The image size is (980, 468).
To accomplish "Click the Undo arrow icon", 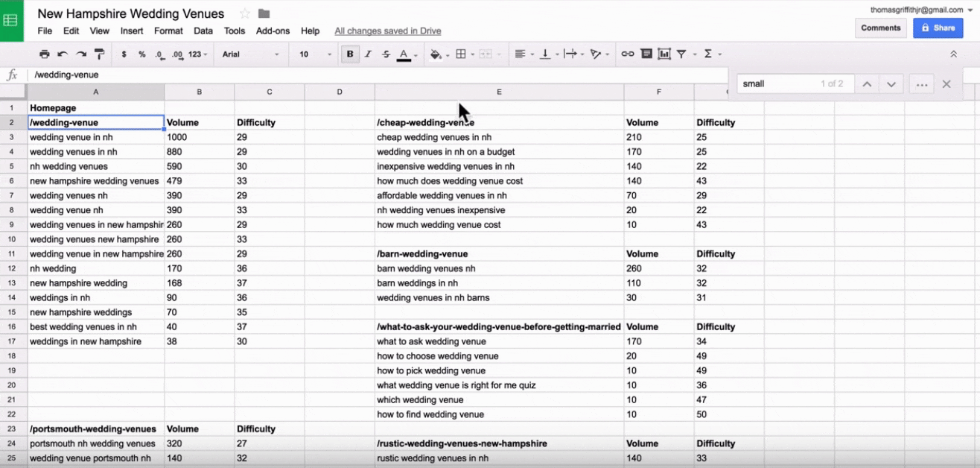I will pos(63,54).
